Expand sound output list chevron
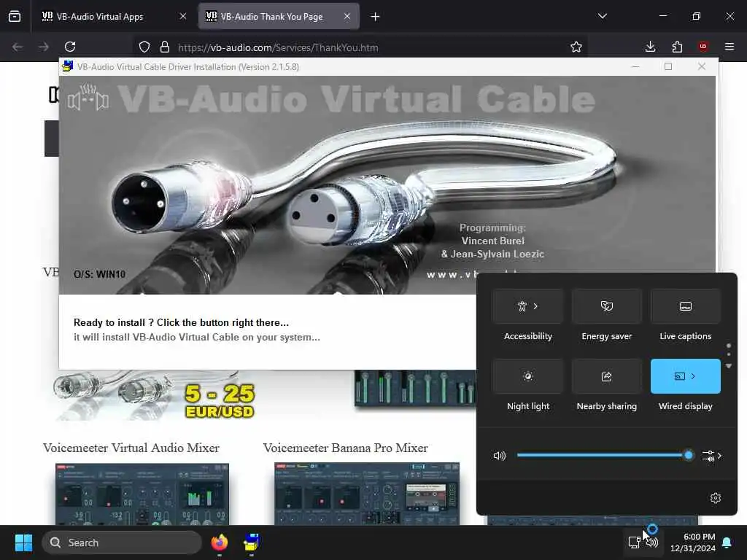The height and width of the screenshot is (560, 747). (x=719, y=456)
